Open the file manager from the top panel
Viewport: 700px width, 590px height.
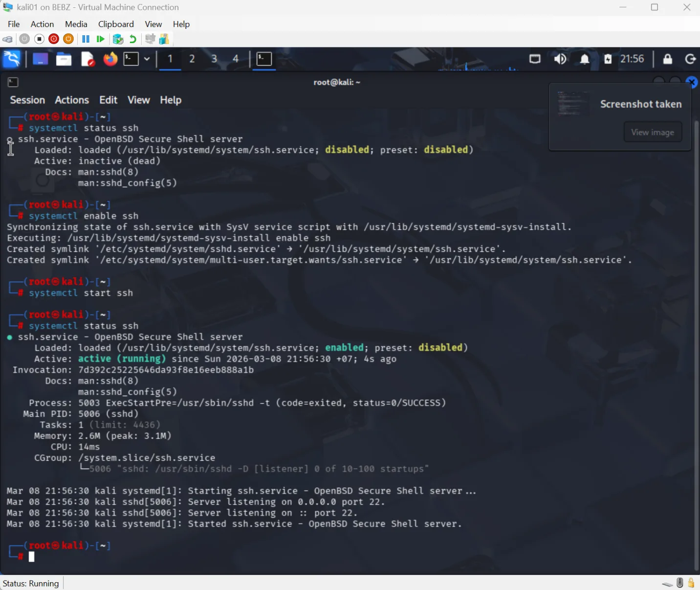(64, 59)
